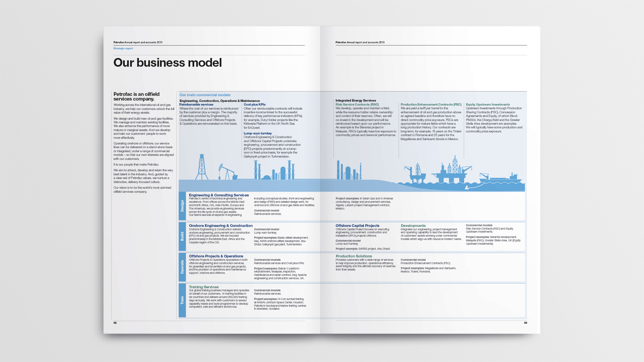The width and height of the screenshot is (644, 362).
Task: Click the large semi-submersible drilling rig illustration
Action: [x=451, y=169]
